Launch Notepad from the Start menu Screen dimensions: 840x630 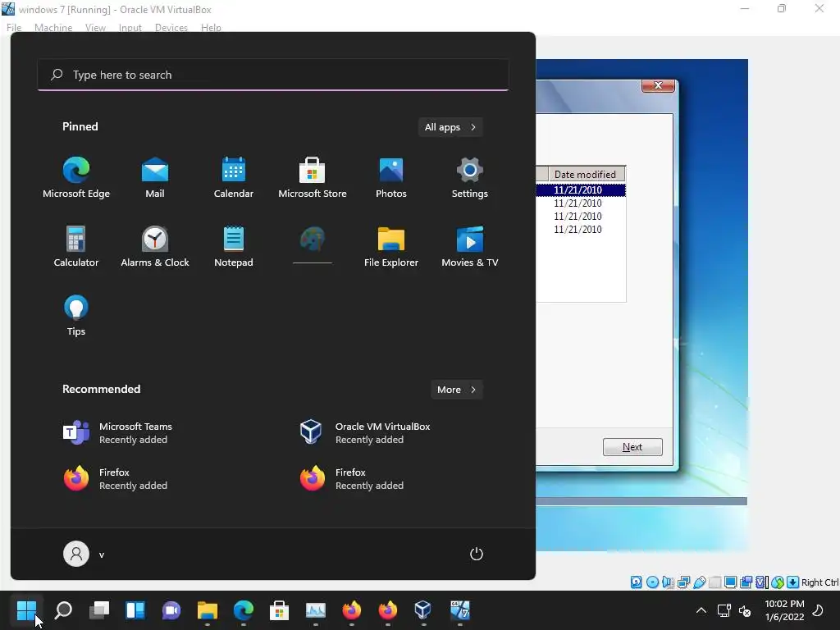(x=234, y=246)
